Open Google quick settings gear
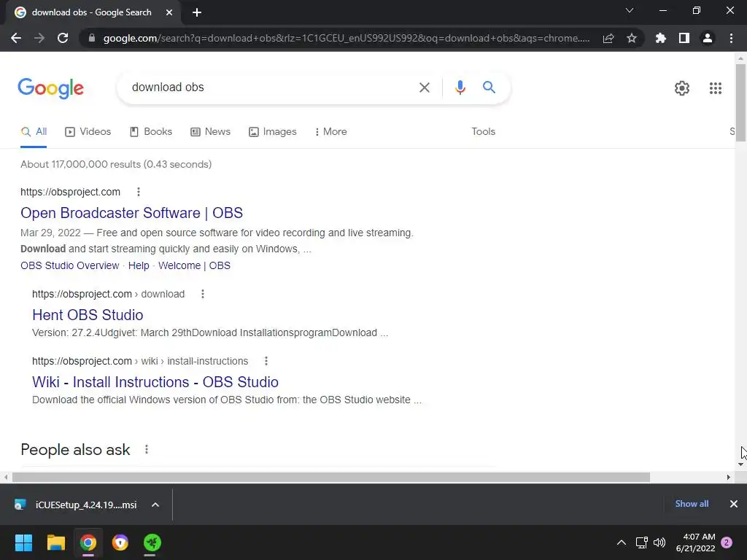747x560 pixels. coord(682,88)
